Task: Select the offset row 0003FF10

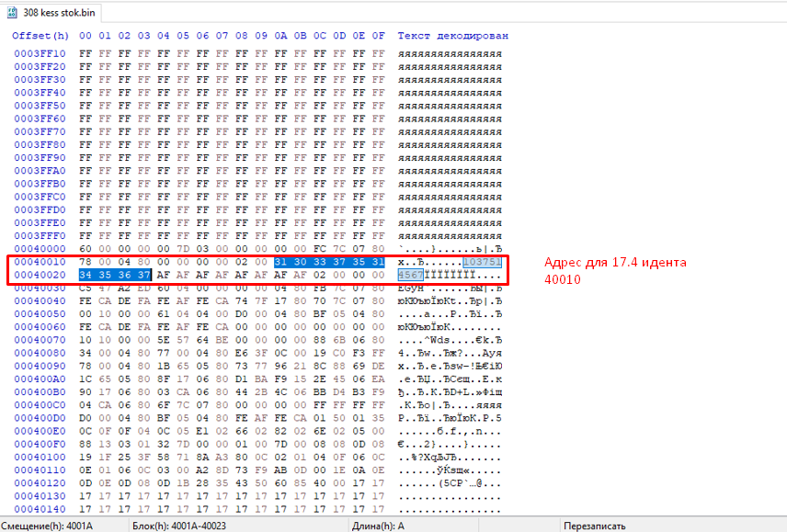Action: [40, 54]
